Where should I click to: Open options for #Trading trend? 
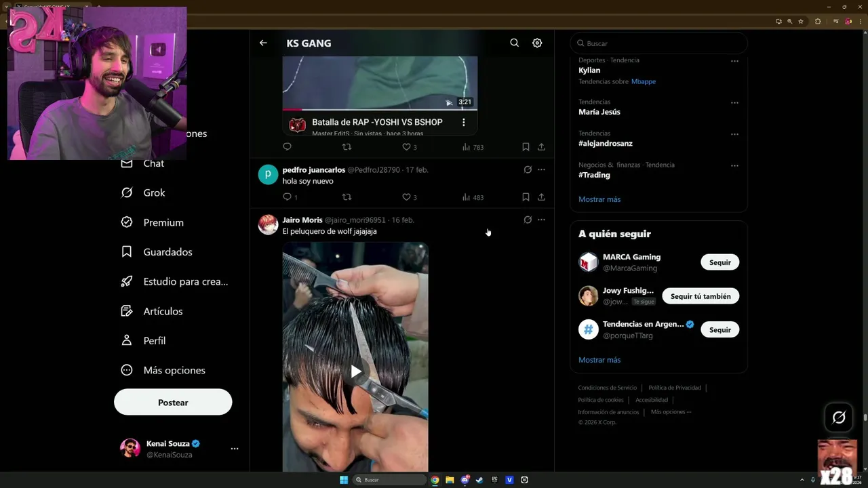pos(734,165)
